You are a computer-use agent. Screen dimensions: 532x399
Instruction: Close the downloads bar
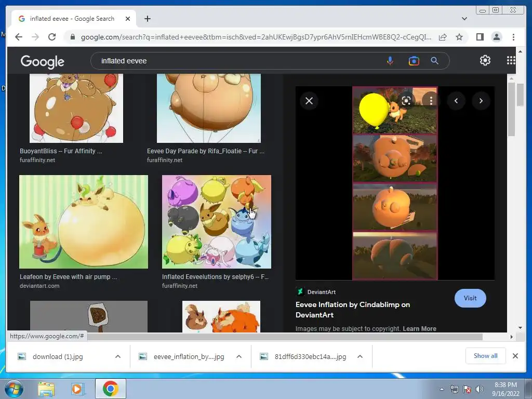click(515, 355)
